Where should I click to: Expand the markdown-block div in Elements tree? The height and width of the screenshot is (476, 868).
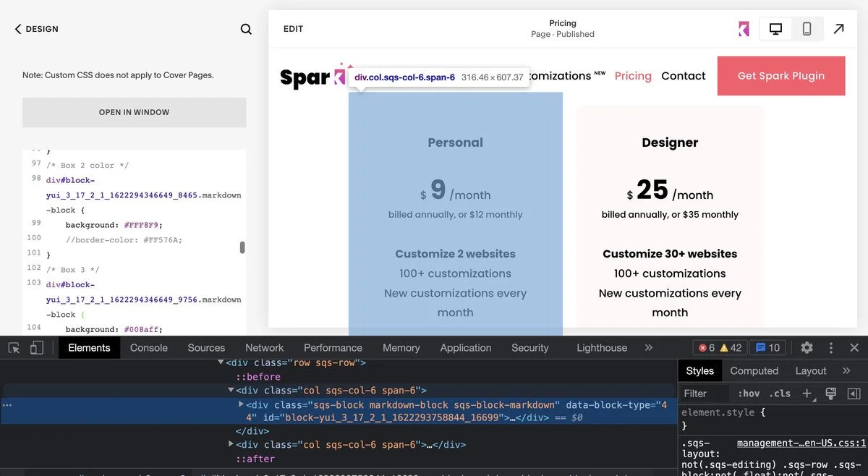click(x=240, y=404)
